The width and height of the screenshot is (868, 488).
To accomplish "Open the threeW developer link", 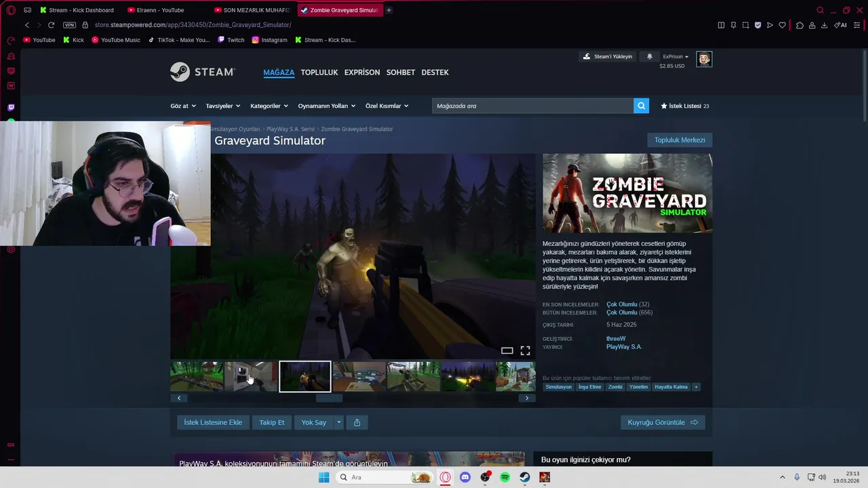I will [x=616, y=339].
